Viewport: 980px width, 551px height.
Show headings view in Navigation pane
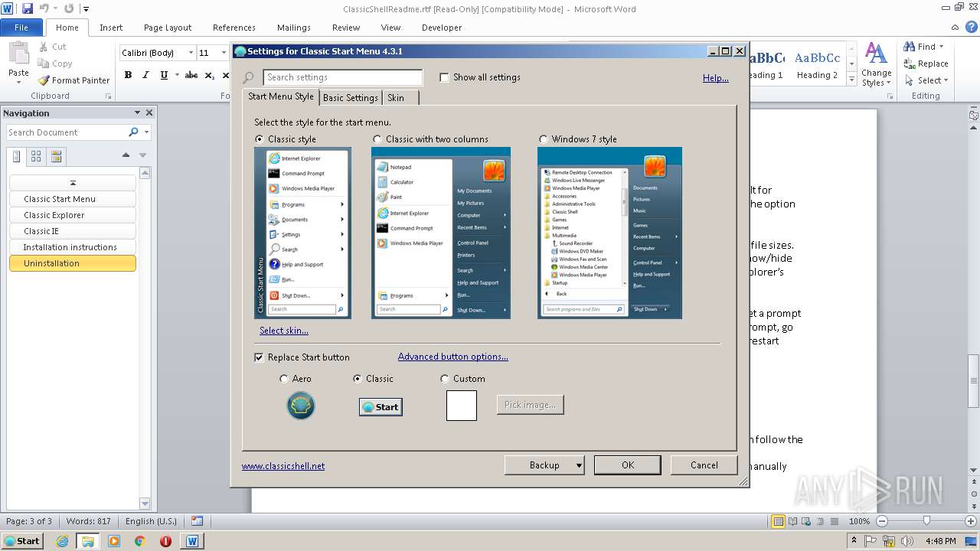(17, 156)
